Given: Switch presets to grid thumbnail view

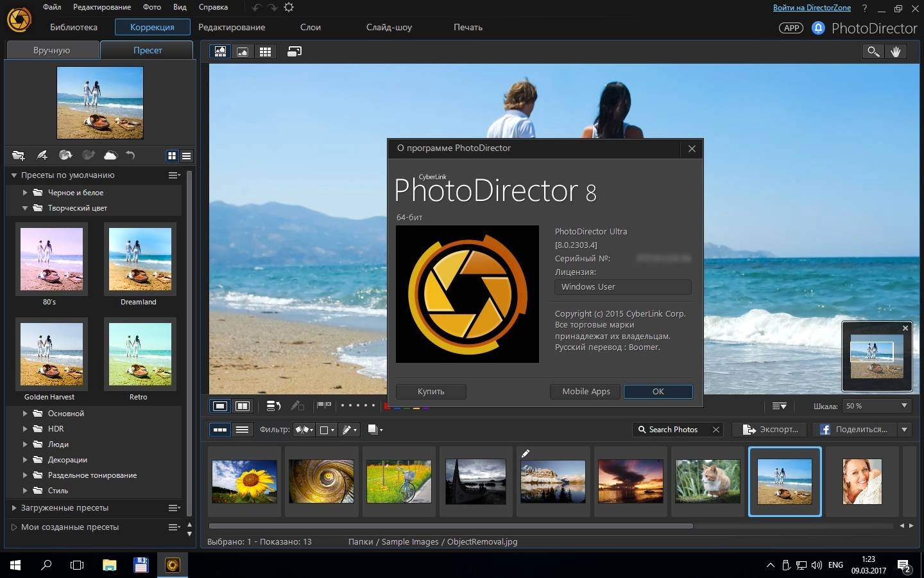Looking at the screenshot, I should [172, 156].
